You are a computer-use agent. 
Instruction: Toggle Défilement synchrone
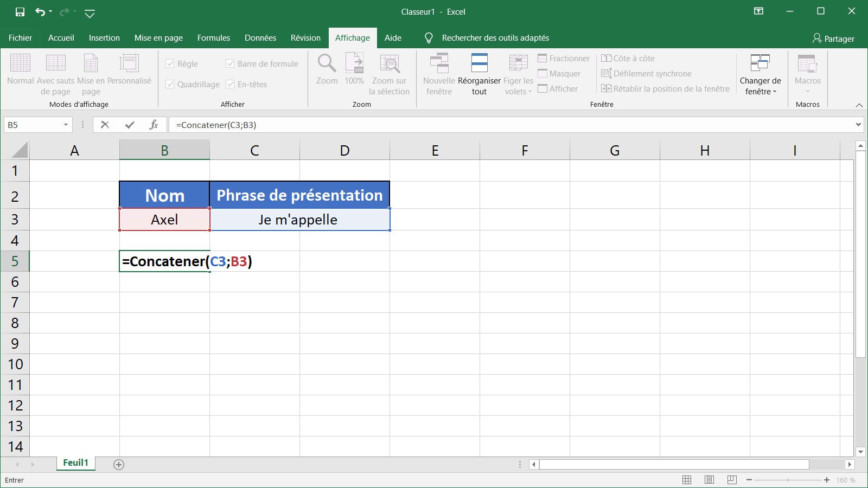[x=646, y=74]
